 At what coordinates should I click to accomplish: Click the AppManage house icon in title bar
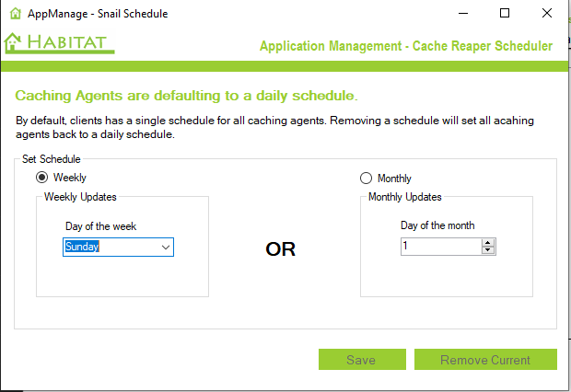(15, 14)
